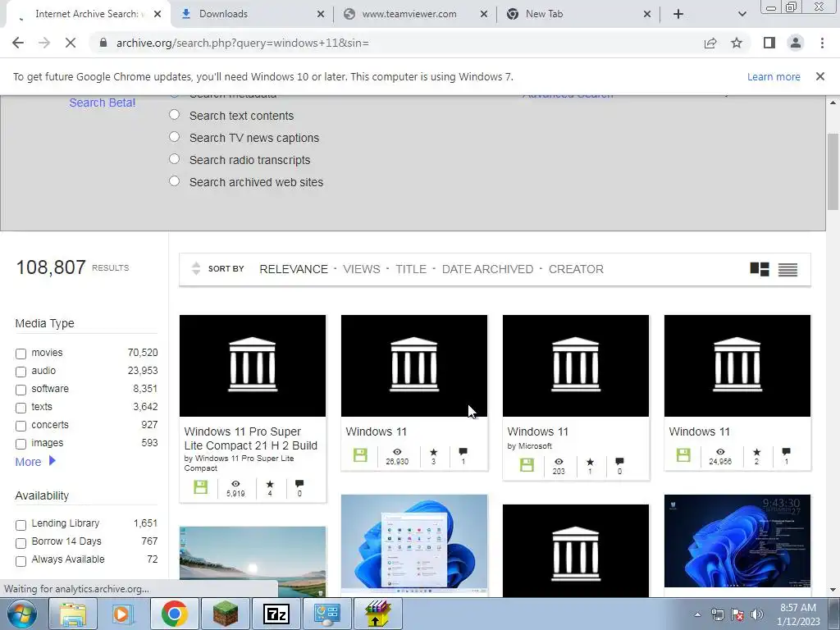Check the software media type filter
Image resolution: width=840 pixels, height=630 pixels.
point(21,390)
